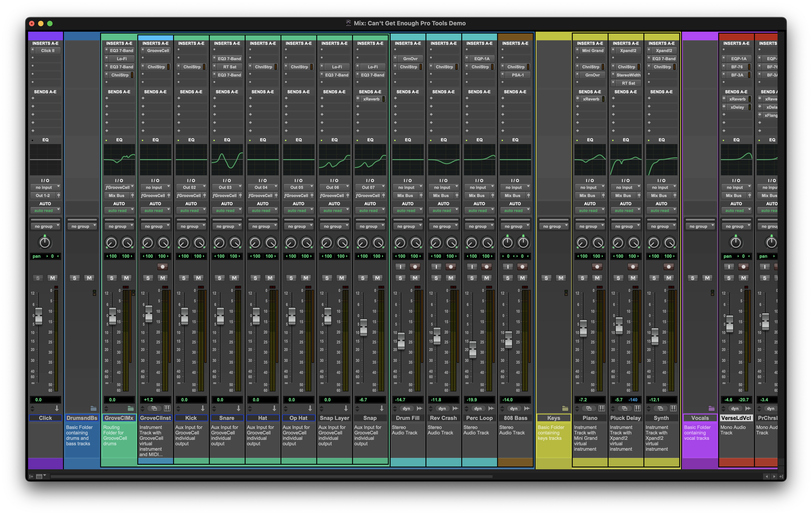Solo the Vocals folder track
This screenshot has height=515, width=812.
pyautogui.click(x=692, y=278)
